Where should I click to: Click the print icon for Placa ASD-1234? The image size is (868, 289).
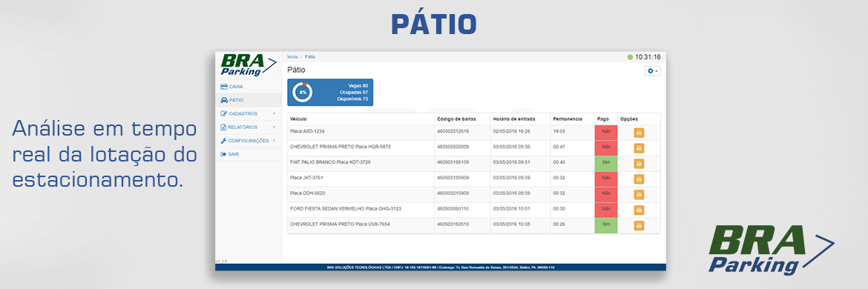click(x=638, y=133)
